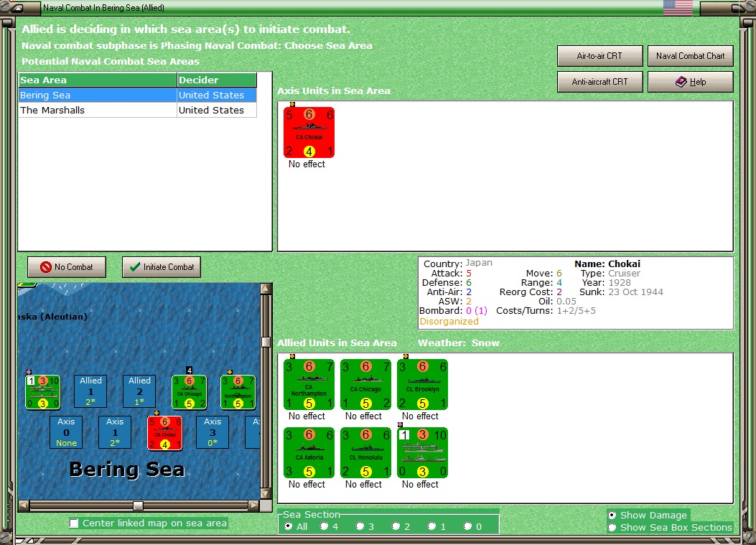The height and width of the screenshot is (545, 756).
Task: Click the map vertical scrollbar thumb
Action: [266, 342]
